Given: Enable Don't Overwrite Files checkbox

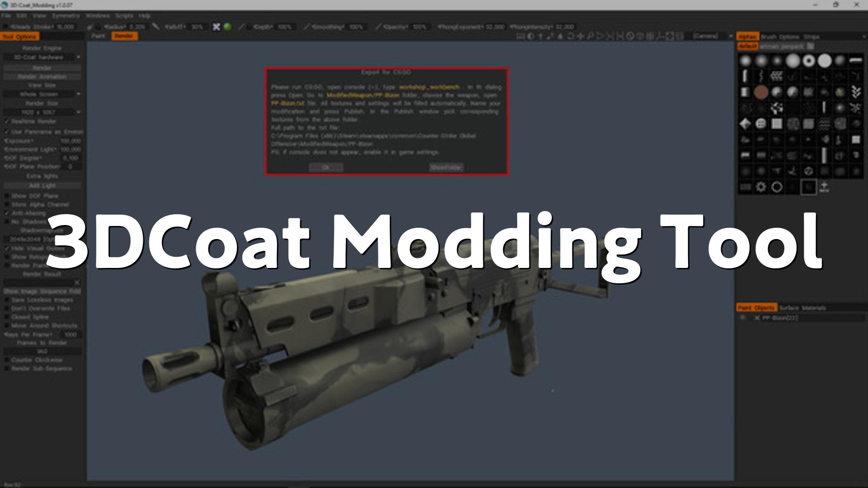Looking at the screenshot, I should (x=7, y=309).
